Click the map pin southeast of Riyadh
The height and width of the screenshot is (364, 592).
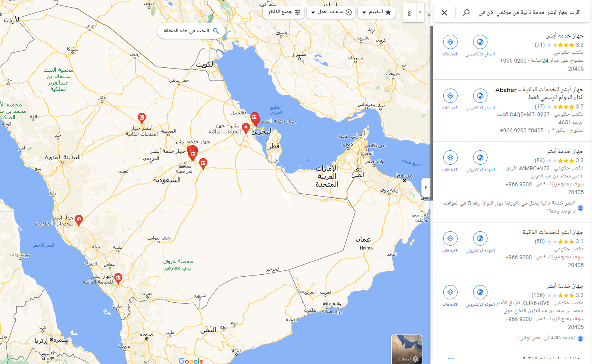203,163
